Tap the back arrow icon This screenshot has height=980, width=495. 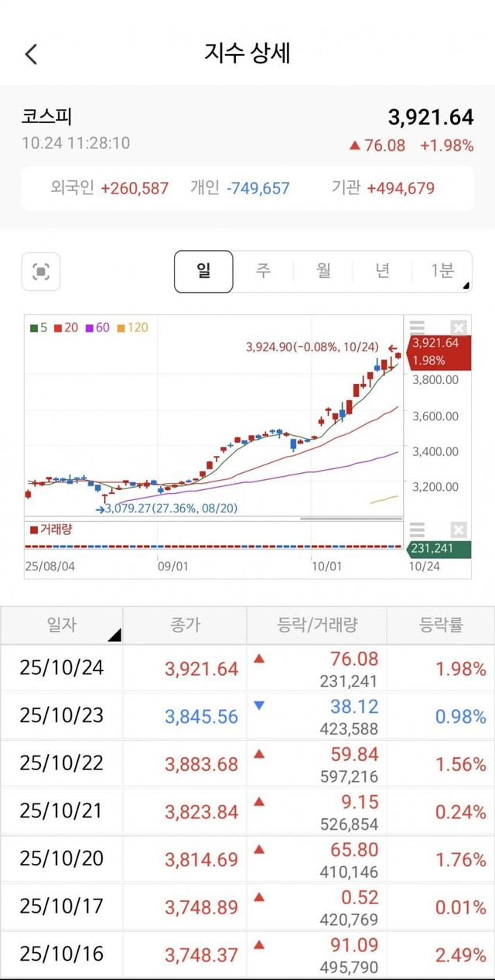(x=31, y=54)
